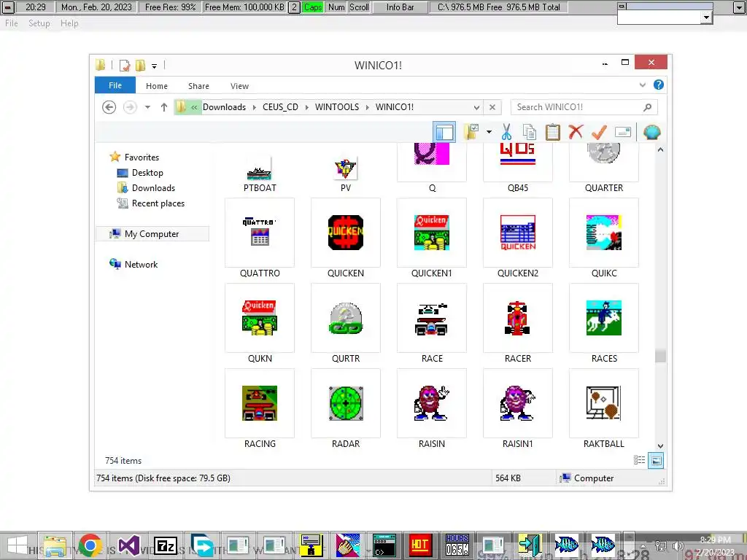Click the Copy documents icon
The image size is (747, 560).
click(x=529, y=132)
